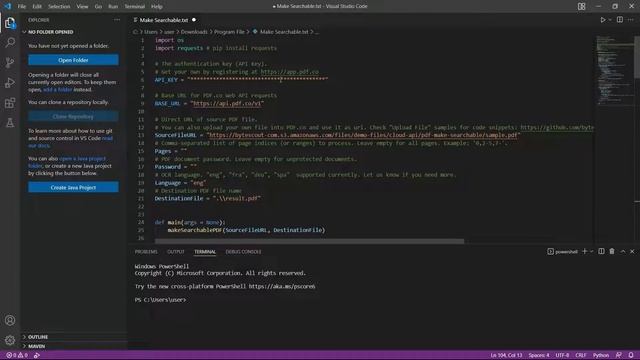Add a new terminal with plus icon
The image size is (640, 360).
point(584,251)
